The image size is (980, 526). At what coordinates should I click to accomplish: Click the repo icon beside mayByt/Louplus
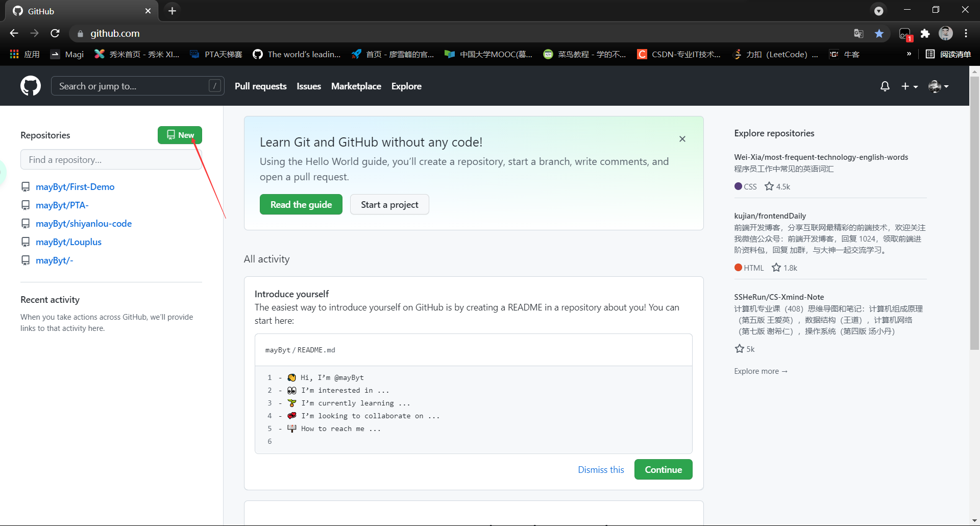26,242
